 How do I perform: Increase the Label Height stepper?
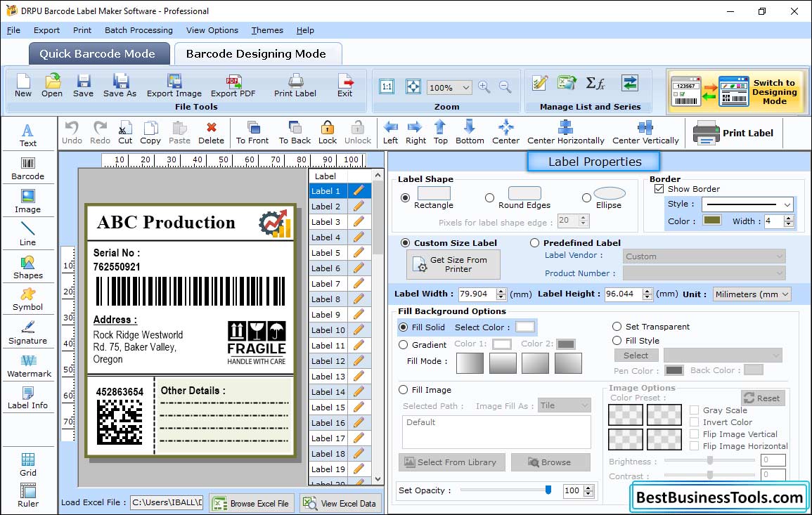(647, 291)
